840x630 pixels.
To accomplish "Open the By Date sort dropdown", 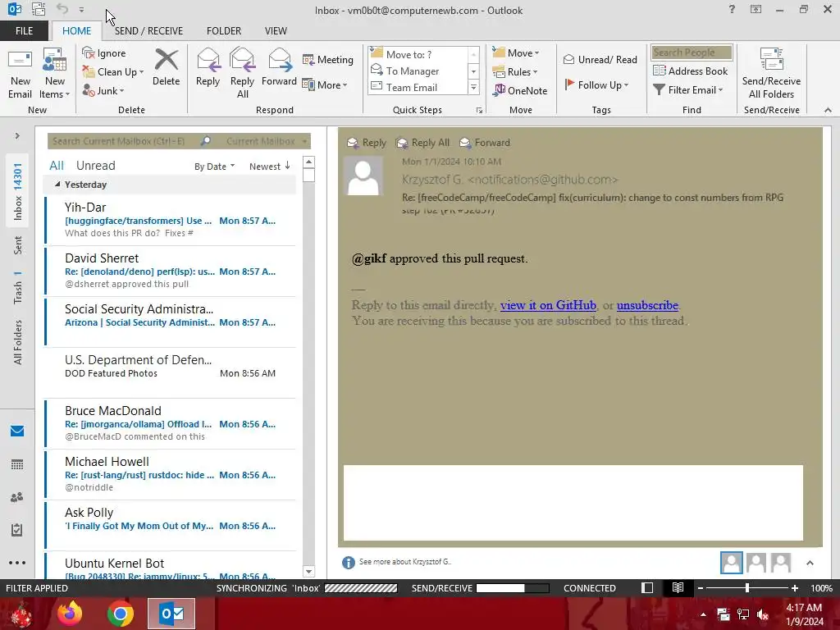I will [214, 167].
